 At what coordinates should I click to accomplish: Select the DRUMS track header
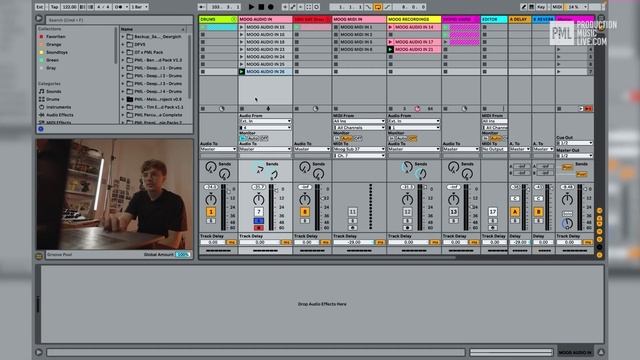[218, 19]
